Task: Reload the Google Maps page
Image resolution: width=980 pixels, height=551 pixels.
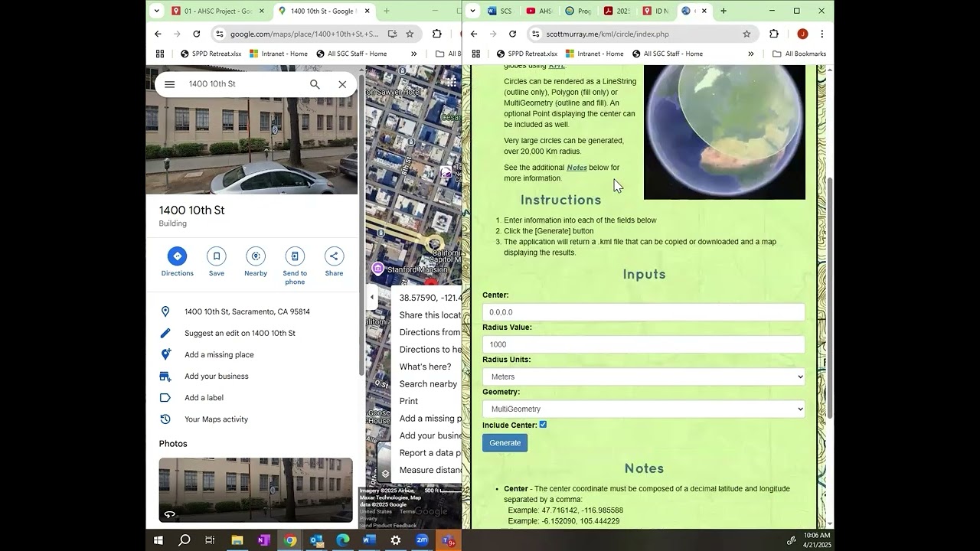Action: click(197, 34)
